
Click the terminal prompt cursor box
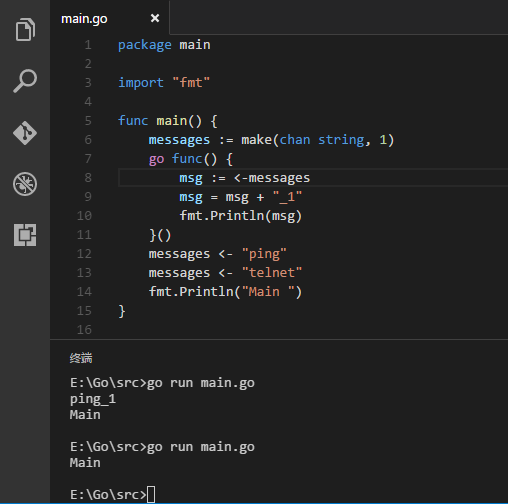pyautogui.click(x=151, y=494)
